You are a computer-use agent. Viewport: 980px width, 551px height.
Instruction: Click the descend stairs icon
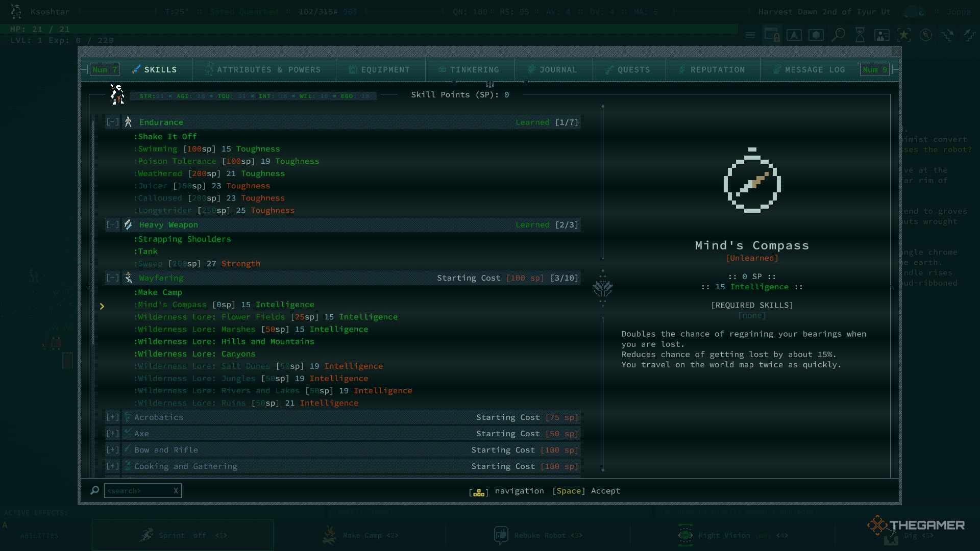coord(948,35)
